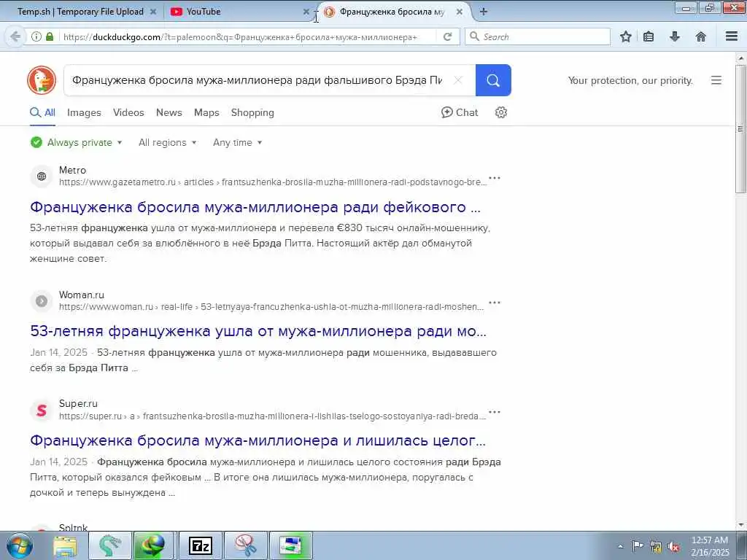Open Super.ru result title link
The width and height of the screenshot is (747, 560).
pos(258,440)
